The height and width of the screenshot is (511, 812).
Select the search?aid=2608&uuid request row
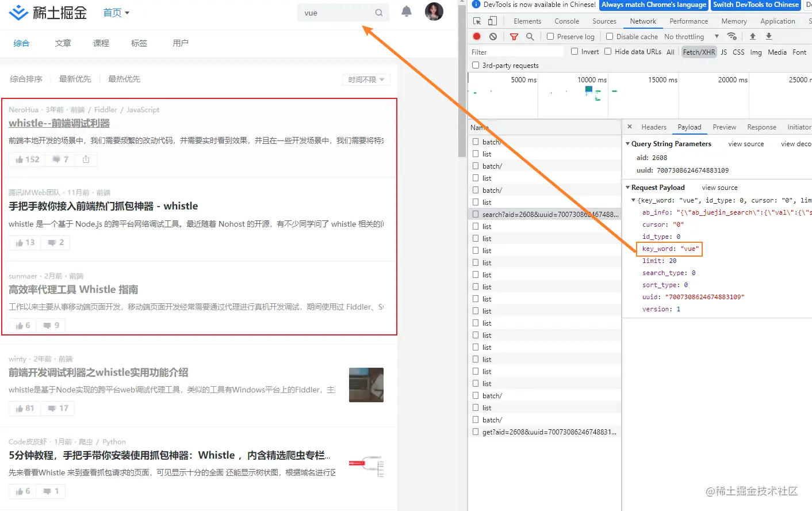pyautogui.click(x=545, y=214)
